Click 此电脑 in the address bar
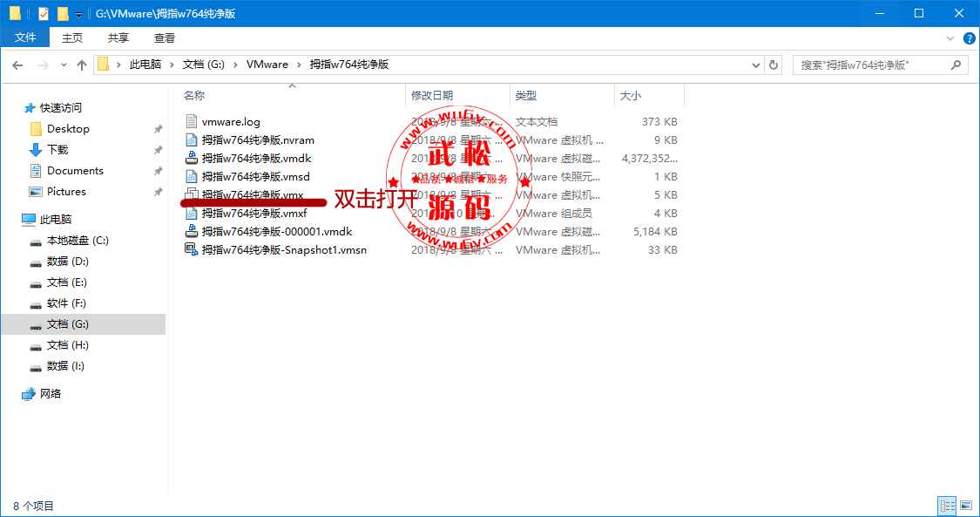The image size is (980, 517). click(x=145, y=65)
